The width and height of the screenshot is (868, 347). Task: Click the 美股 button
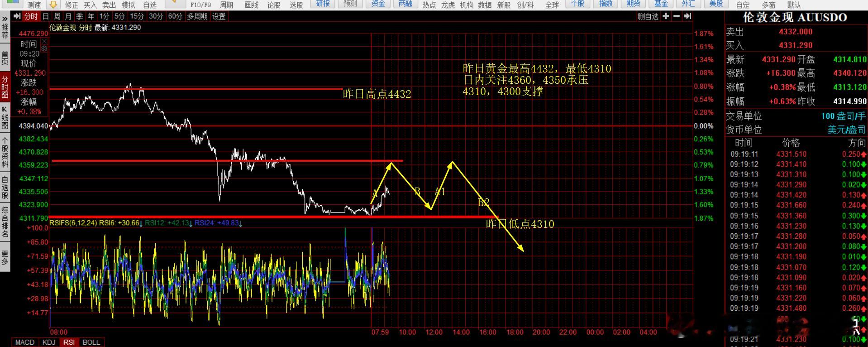coord(715,4)
